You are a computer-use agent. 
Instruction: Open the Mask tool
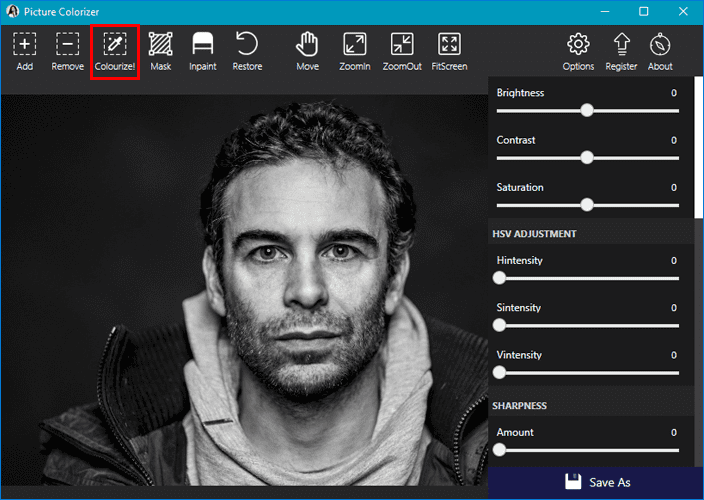(160, 52)
